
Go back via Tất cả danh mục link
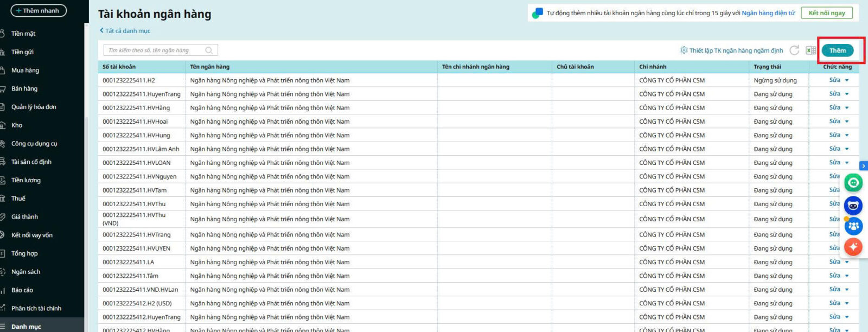tap(125, 31)
